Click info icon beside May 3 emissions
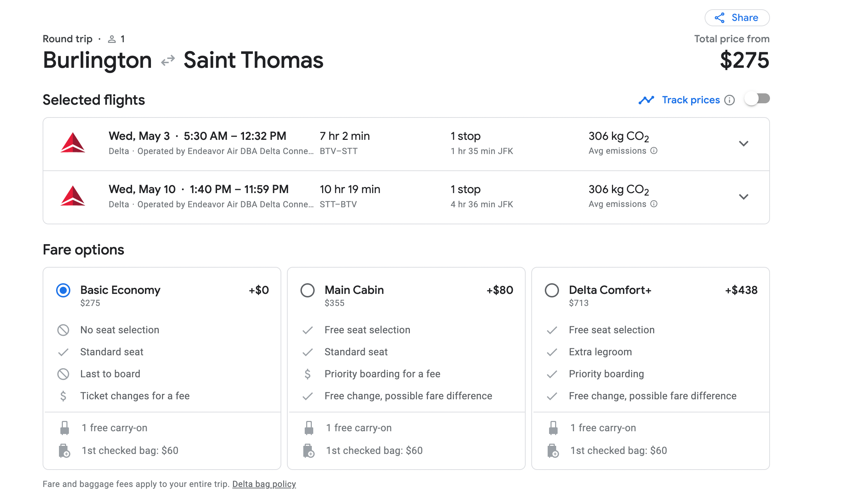Image resolution: width=868 pixels, height=504 pixels. pyautogui.click(x=654, y=150)
